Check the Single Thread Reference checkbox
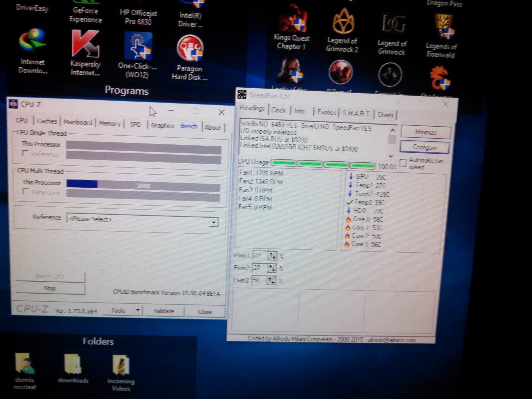532x399 pixels. click(x=25, y=153)
